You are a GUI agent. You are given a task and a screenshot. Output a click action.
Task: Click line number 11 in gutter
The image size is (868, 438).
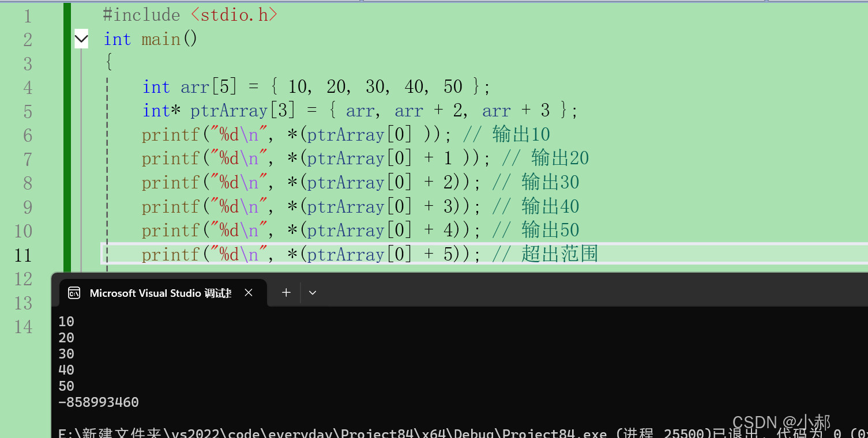pyautogui.click(x=22, y=255)
